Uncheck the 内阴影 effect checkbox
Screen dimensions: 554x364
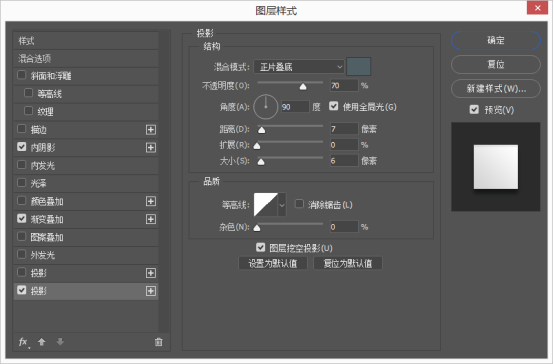click(x=22, y=147)
